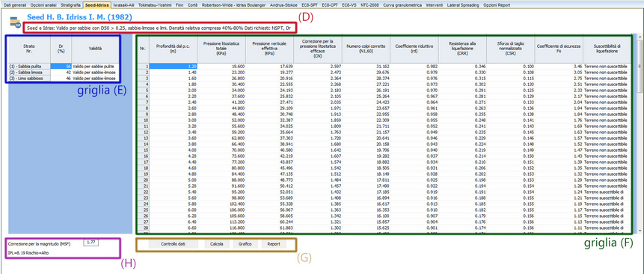The height and width of the screenshot is (274, 644).
Task: Click the Calcola button
Action: click(x=216, y=243)
